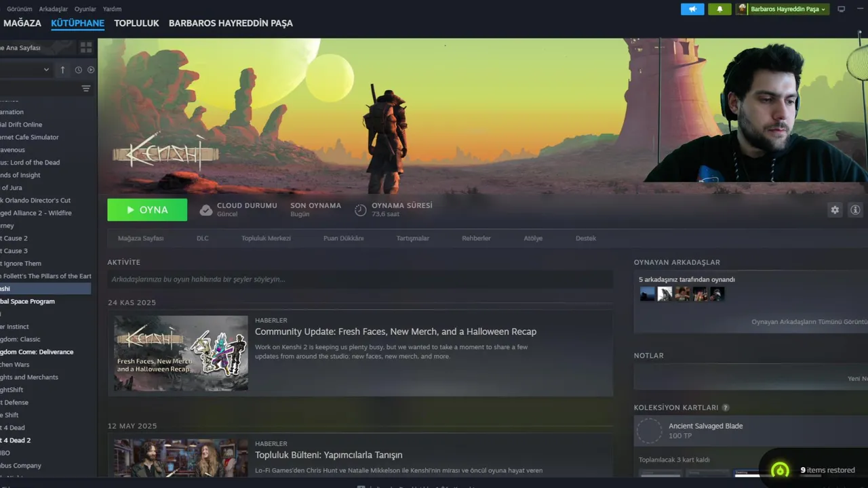Switch library to grid view icon
The height and width of the screenshot is (488, 868).
coord(86,47)
